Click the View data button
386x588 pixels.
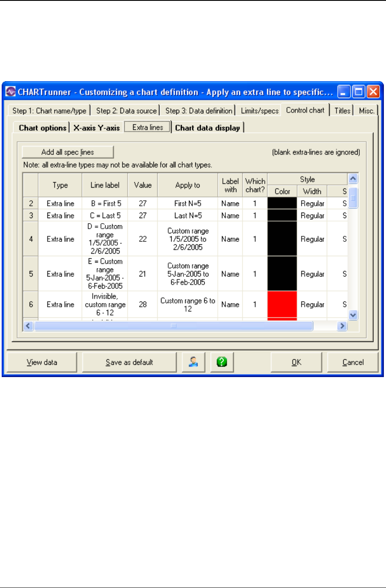(x=42, y=362)
